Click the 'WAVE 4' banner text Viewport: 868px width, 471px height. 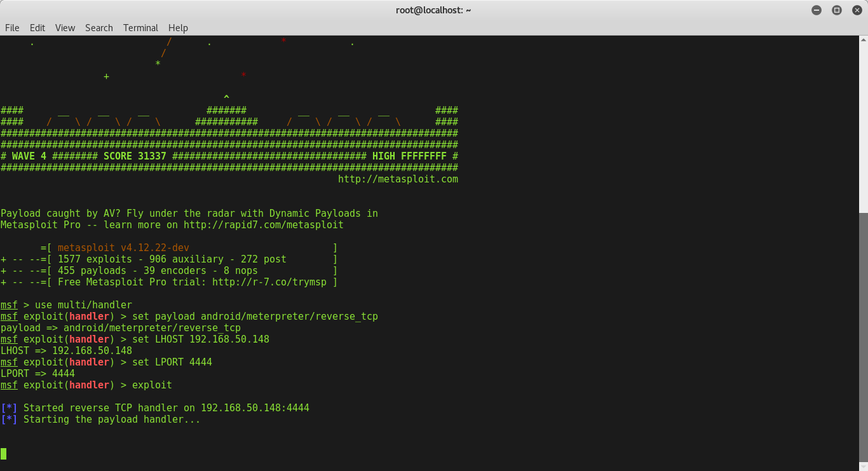[29, 156]
